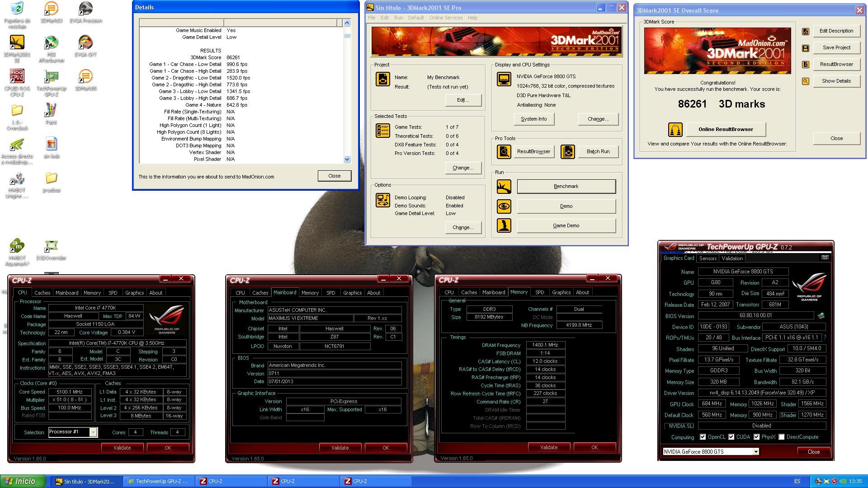Image resolution: width=868 pixels, height=488 pixels.
Task: Click the GPU-Z screenshot camera icon
Action: coord(825,258)
